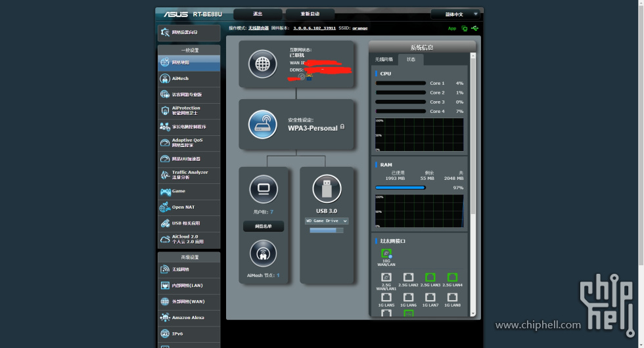Click the AiMesh node house icon
The height and width of the screenshot is (348, 644).
264,253
